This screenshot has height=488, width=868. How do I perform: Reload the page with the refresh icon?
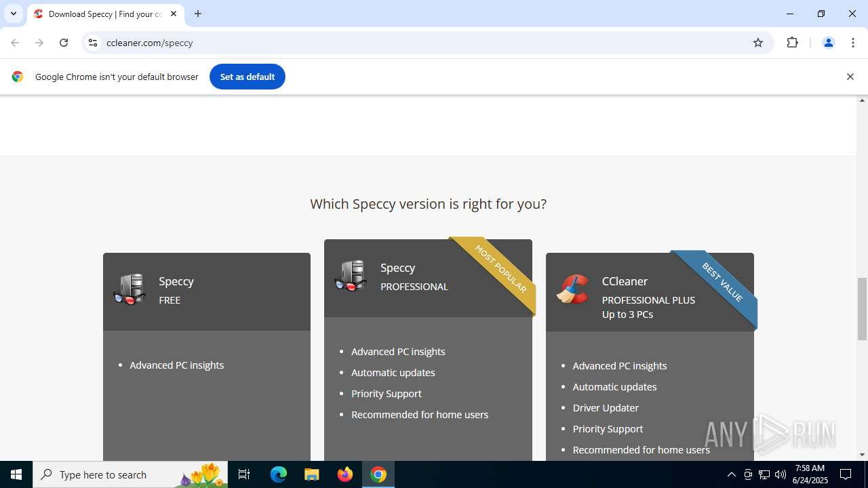coord(64,43)
